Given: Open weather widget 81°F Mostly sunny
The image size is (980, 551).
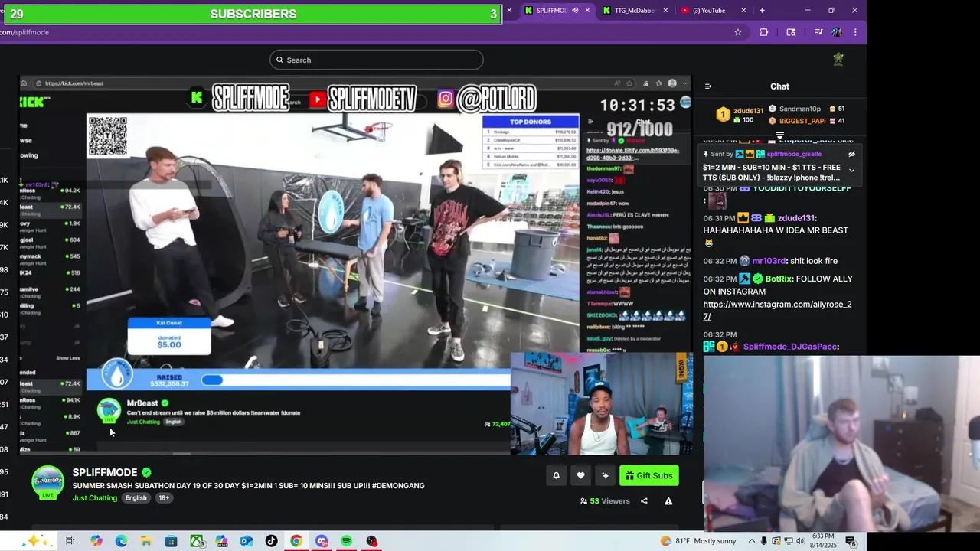Looking at the screenshot, I should 697,541.
